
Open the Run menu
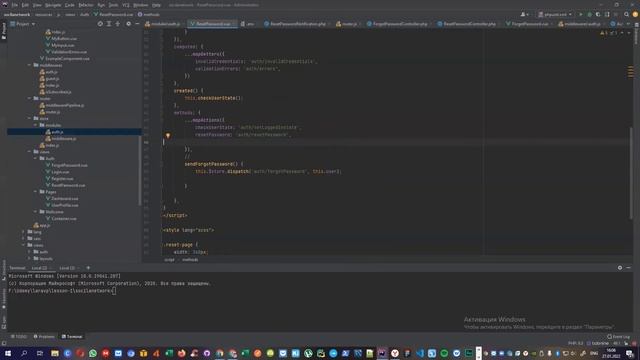pos(101,5)
